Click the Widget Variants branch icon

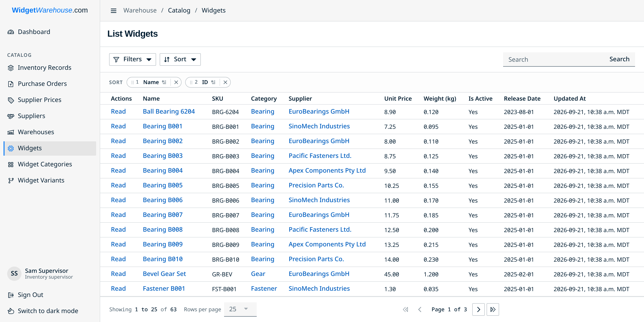click(x=11, y=180)
